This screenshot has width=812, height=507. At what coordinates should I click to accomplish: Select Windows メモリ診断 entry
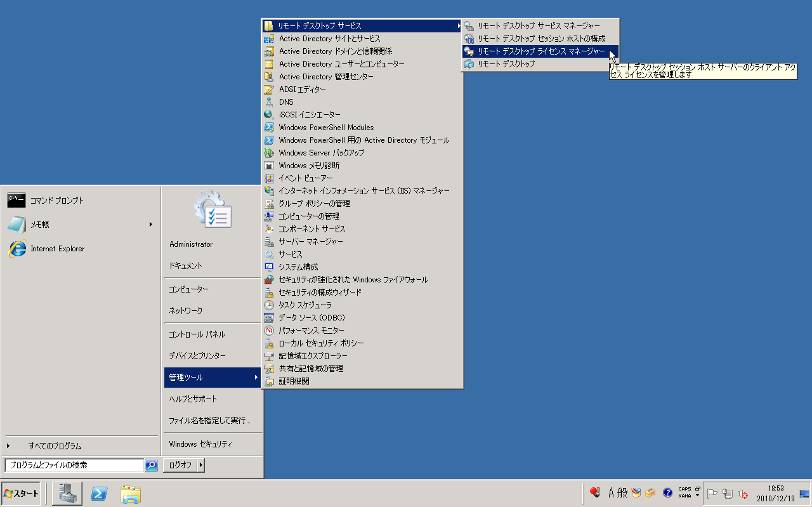[x=362, y=166]
